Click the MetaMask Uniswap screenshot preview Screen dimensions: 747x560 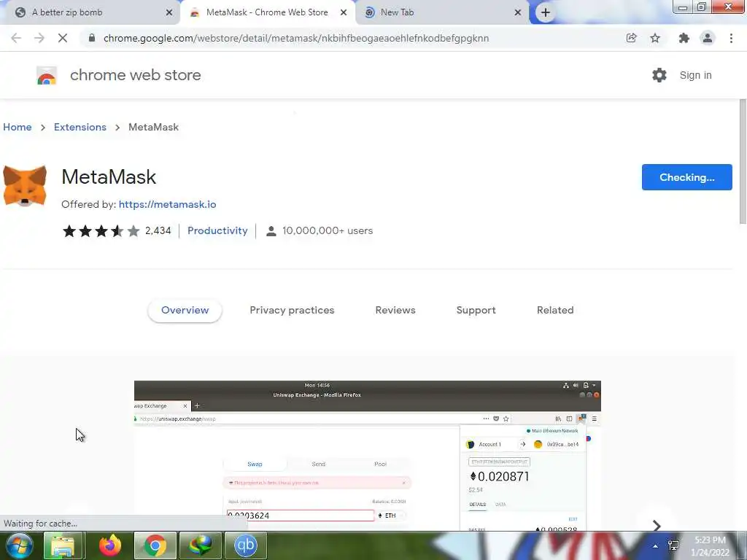click(x=368, y=456)
